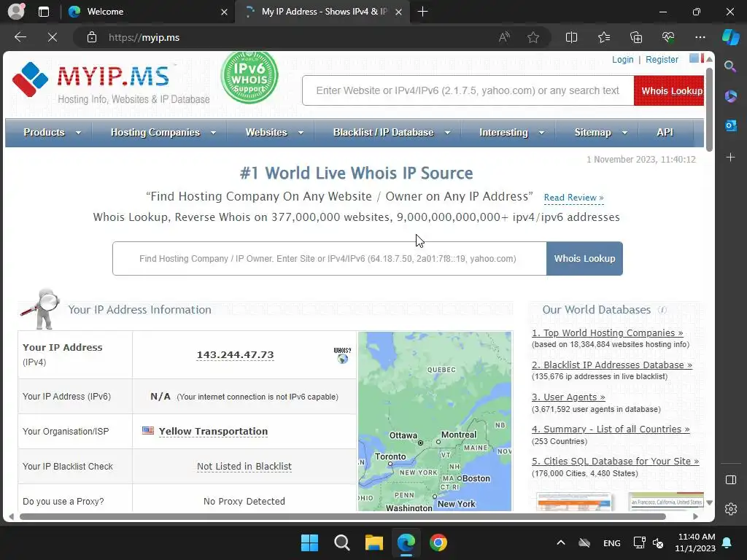
Task: Click the location map thumbnail
Action: [435, 421]
